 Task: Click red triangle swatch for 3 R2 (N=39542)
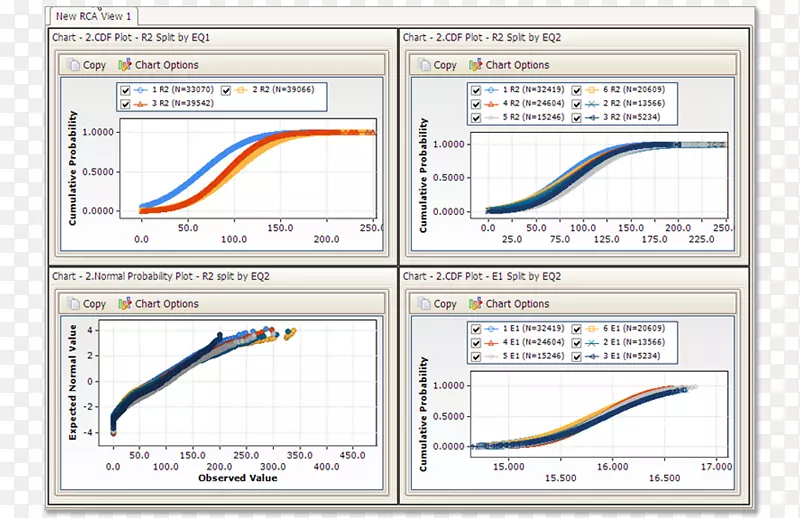140,104
